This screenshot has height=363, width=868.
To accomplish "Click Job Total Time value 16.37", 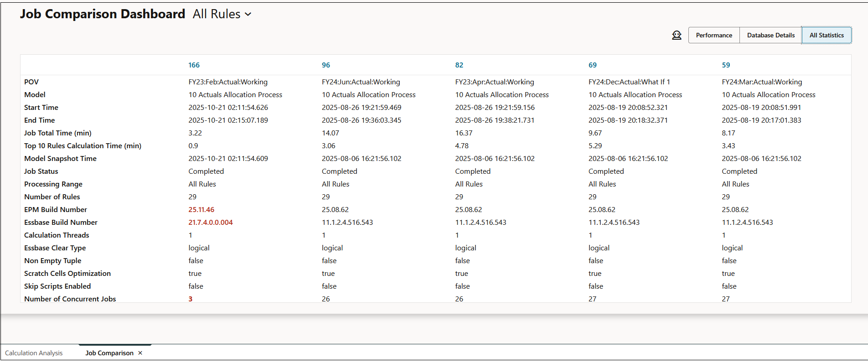I will pyautogui.click(x=464, y=133).
